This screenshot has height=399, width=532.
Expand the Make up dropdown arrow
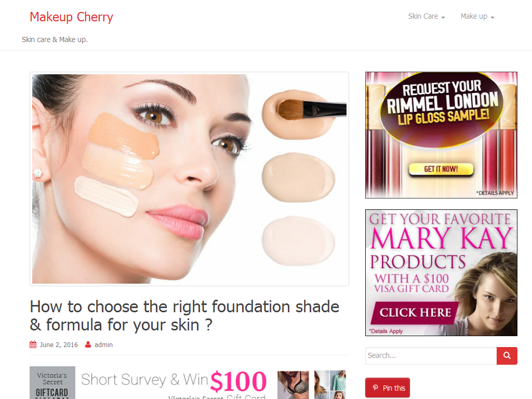493,17
